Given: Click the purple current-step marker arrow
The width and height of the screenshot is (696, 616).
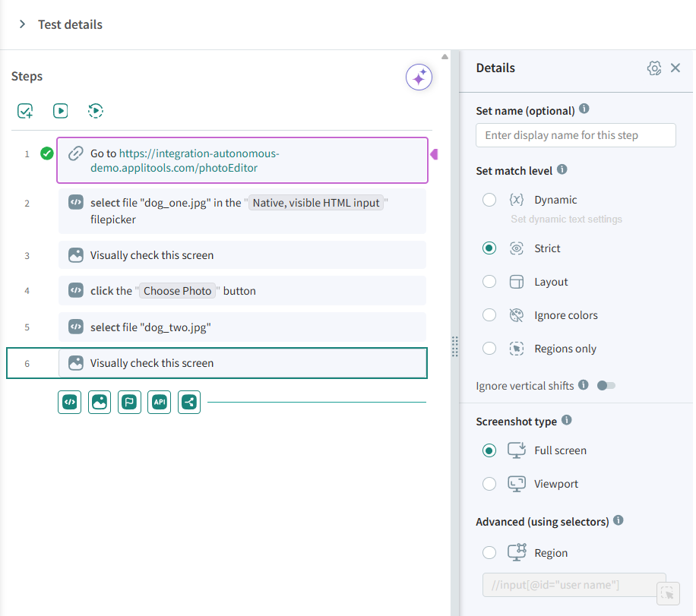Looking at the screenshot, I should coord(434,154).
